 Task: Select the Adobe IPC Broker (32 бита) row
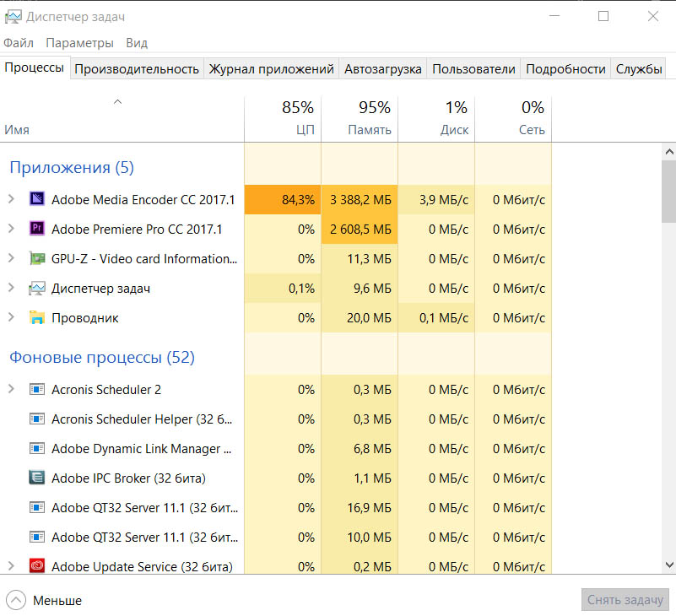point(276,478)
